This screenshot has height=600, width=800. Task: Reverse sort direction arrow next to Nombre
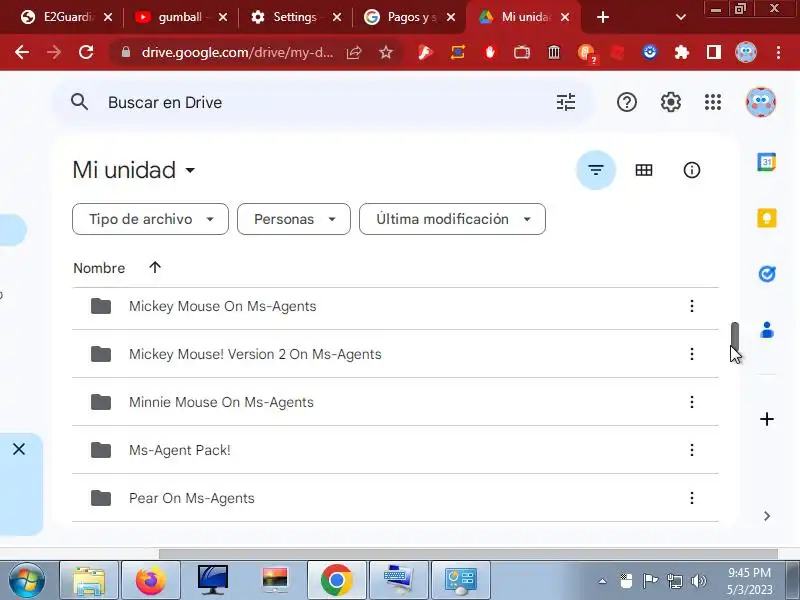pyautogui.click(x=155, y=267)
